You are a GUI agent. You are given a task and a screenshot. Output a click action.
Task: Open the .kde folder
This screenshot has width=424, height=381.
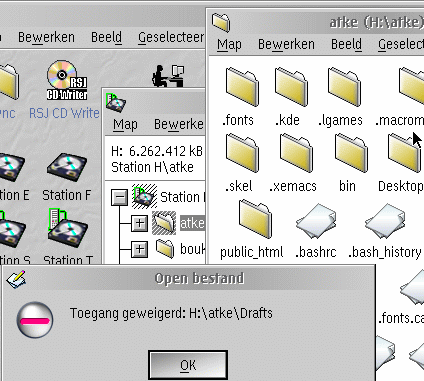coord(291,87)
